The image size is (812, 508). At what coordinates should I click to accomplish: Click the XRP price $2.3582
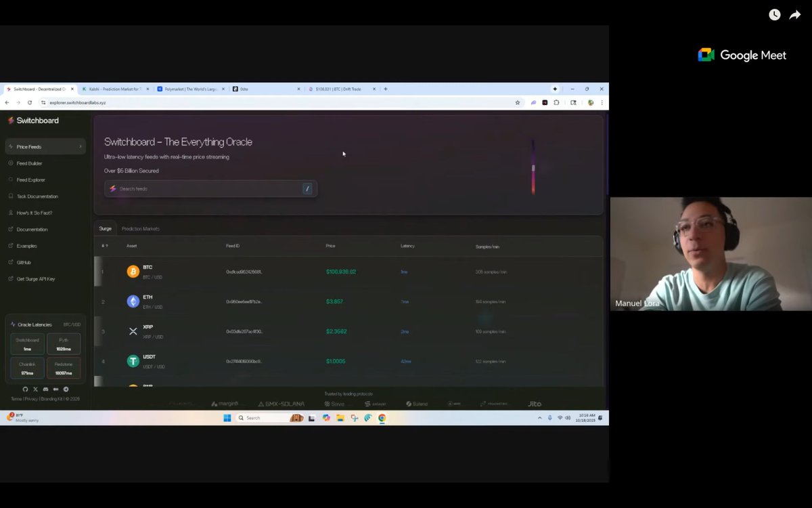click(337, 331)
